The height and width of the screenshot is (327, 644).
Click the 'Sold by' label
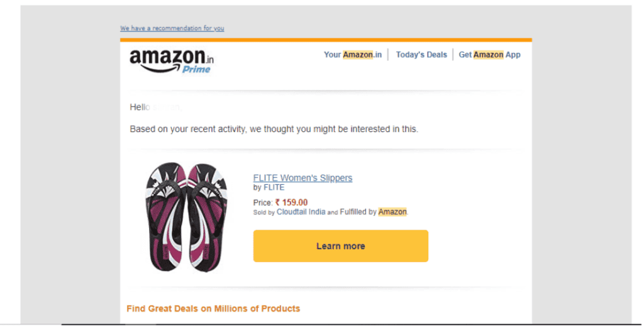point(264,213)
